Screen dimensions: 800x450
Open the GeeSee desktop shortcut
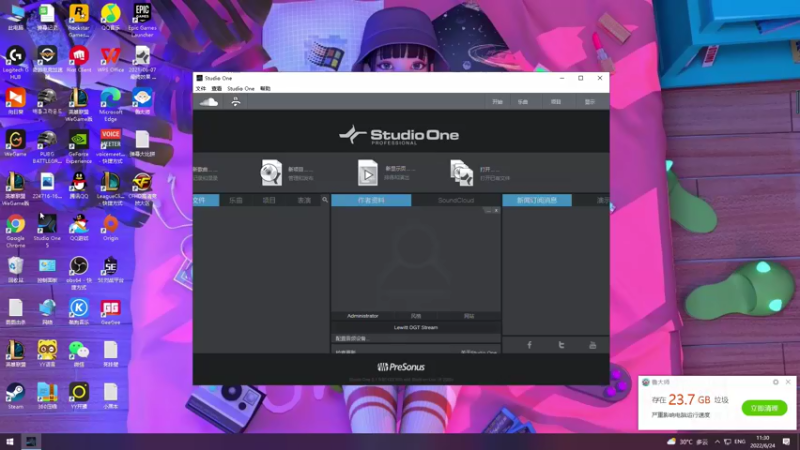[x=110, y=311]
